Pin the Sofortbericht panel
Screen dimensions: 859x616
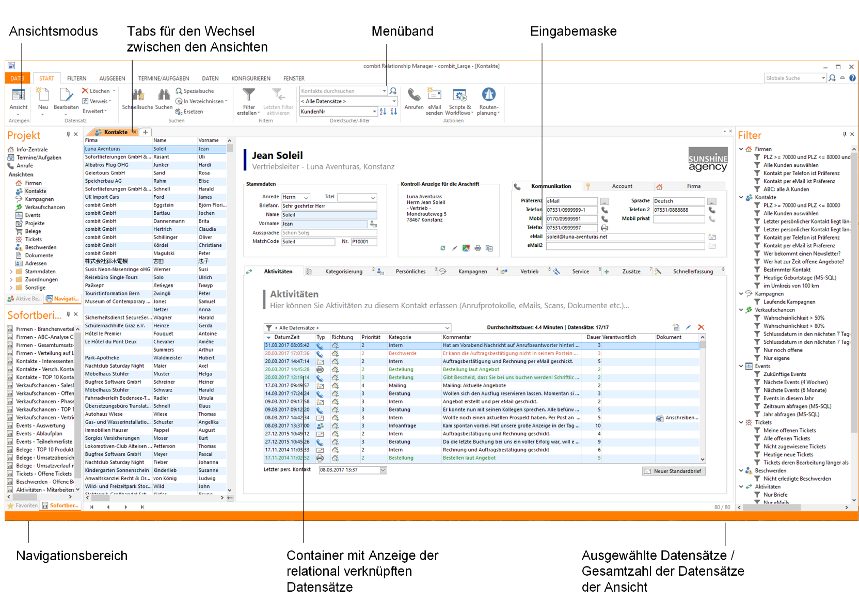pyautogui.click(x=68, y=314)
